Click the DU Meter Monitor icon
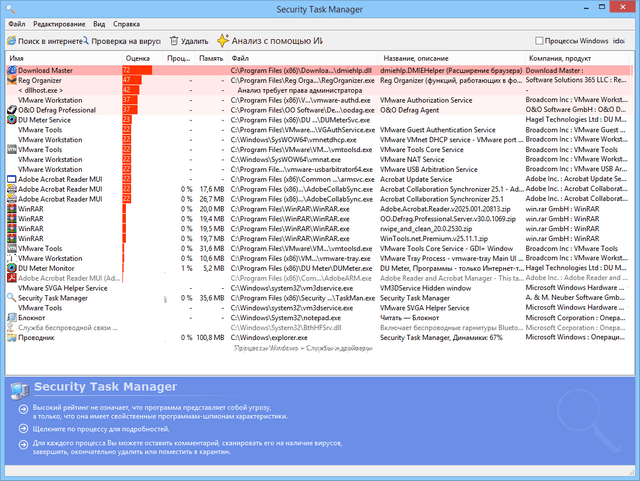This screenshot has width=640, height=481. click(10, 268)
